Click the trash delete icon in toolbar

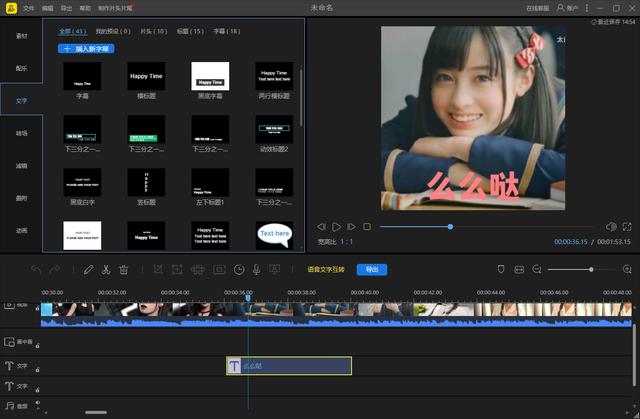(124, 270)
